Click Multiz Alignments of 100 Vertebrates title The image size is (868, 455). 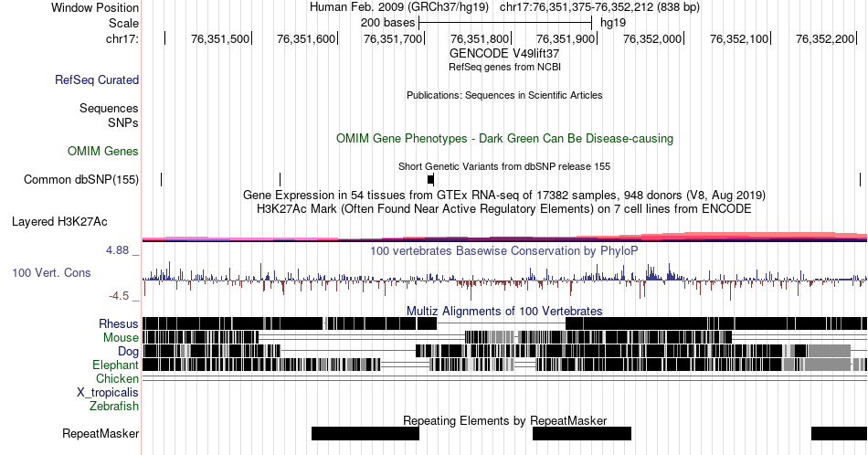click(x=504, y=311)
